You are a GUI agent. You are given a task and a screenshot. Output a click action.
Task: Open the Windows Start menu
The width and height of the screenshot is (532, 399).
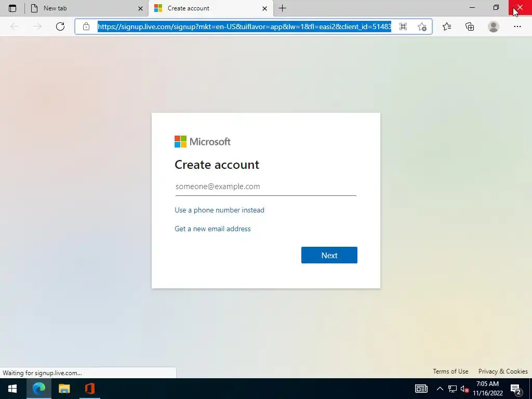(x=12, y=389)
